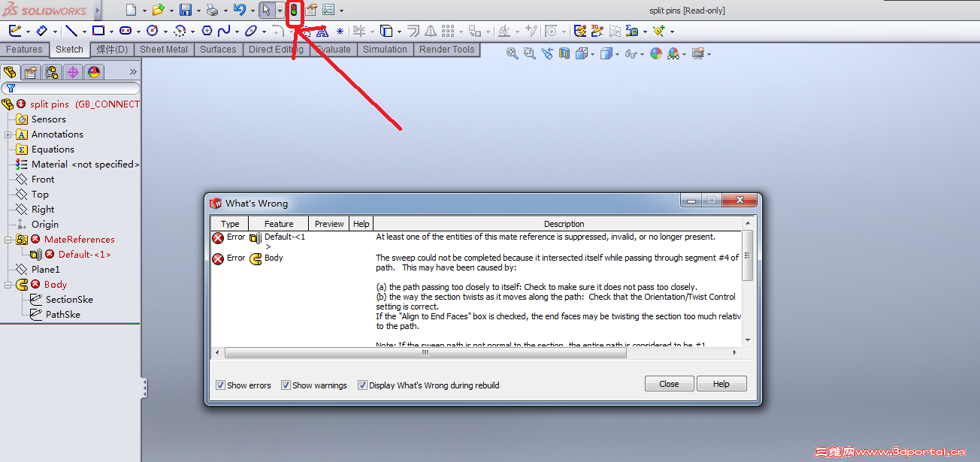Sort by the Type column header

point(230,224)
